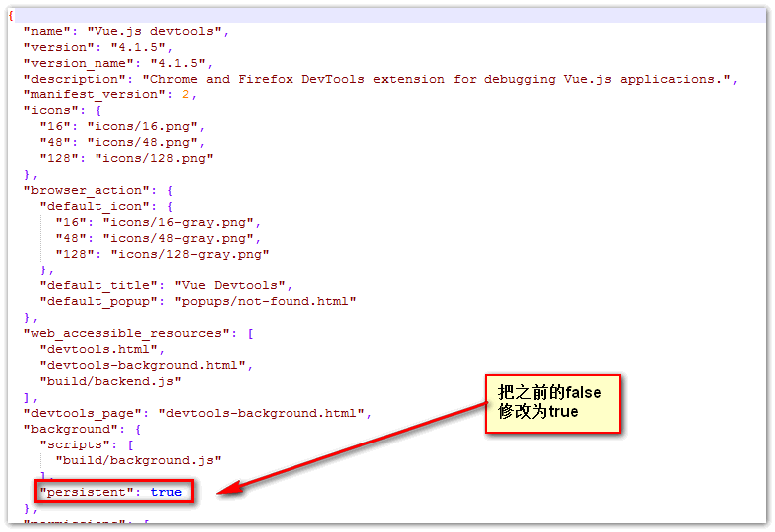Select the "icons/128.png" value
Screen dimensions: 775x532
(154, 158)
